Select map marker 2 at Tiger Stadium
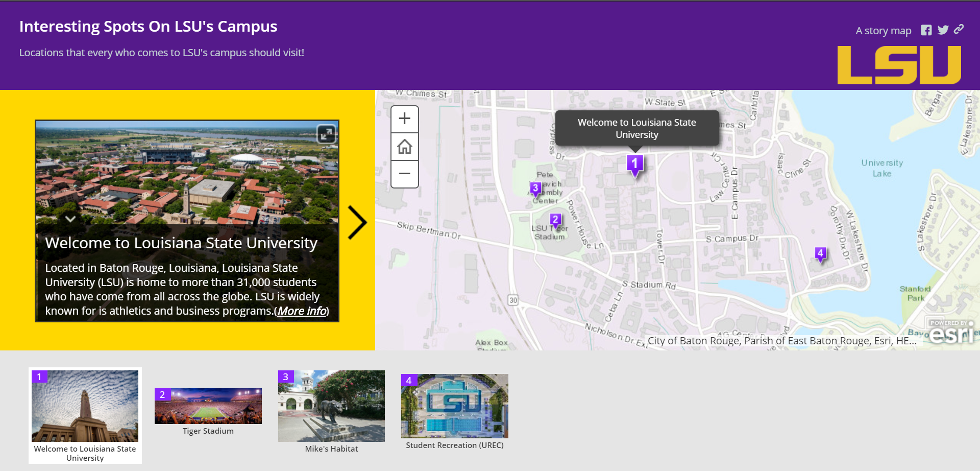This screenshot has width=980, height=471. click(x=555, y=221)
